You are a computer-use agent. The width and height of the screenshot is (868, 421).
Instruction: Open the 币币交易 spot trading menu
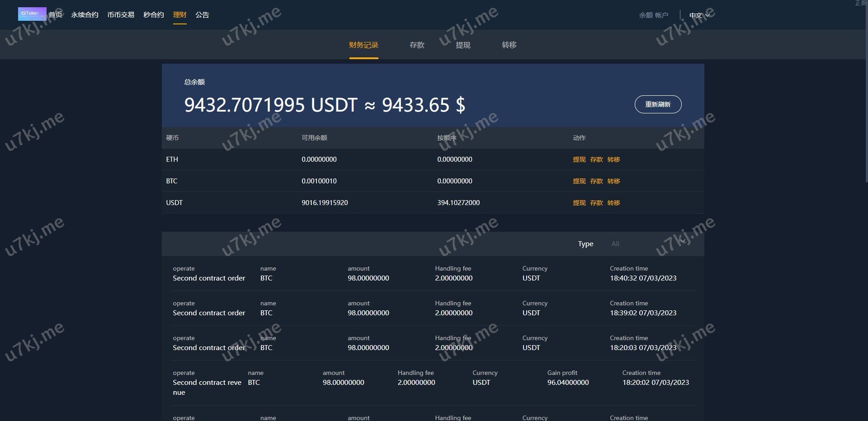coord(121,15)
